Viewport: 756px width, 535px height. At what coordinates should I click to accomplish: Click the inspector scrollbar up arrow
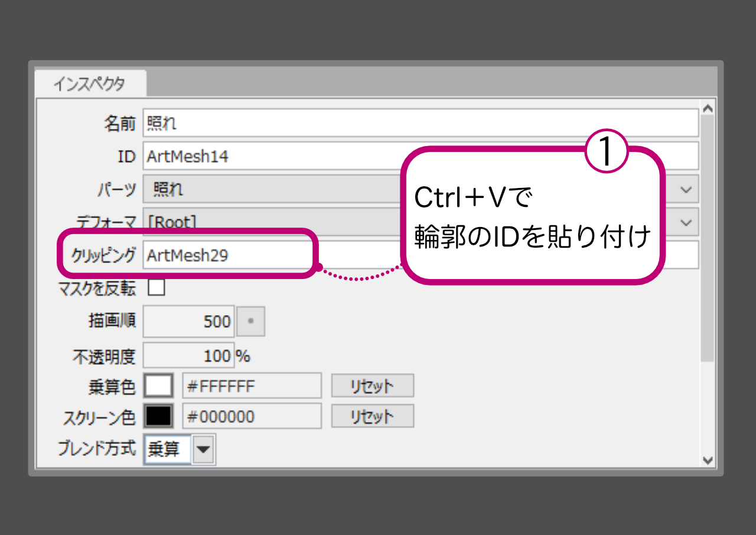[x=708, y=108]
